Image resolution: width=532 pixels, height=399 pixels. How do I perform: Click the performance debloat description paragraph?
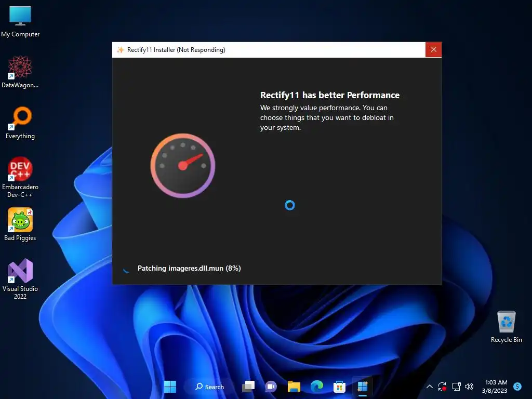point(327,118)
